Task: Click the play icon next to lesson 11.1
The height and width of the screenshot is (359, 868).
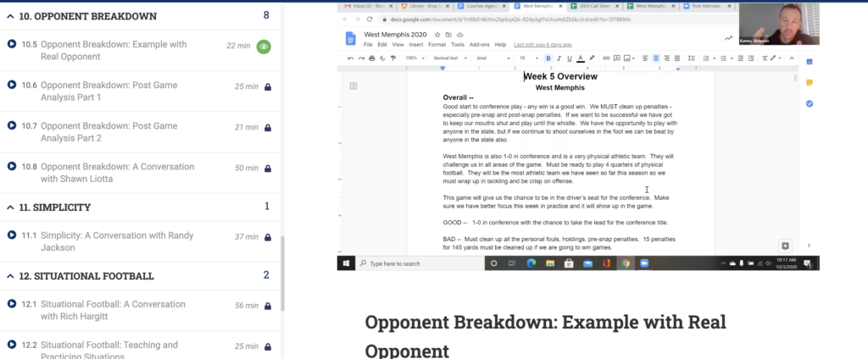Action: (12, 235)
